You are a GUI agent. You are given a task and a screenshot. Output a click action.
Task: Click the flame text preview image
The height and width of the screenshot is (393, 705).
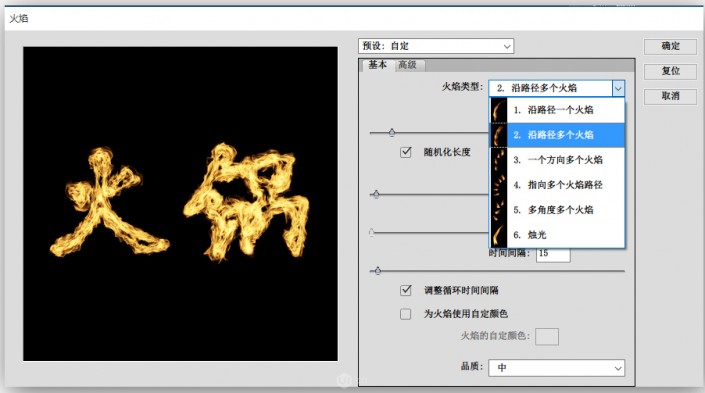[180, 204]
